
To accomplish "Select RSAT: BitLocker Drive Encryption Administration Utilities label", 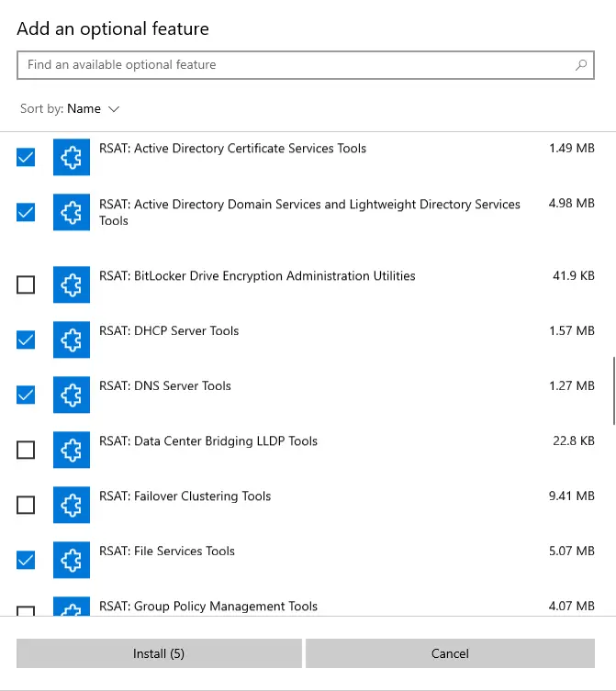I will 257,276.
